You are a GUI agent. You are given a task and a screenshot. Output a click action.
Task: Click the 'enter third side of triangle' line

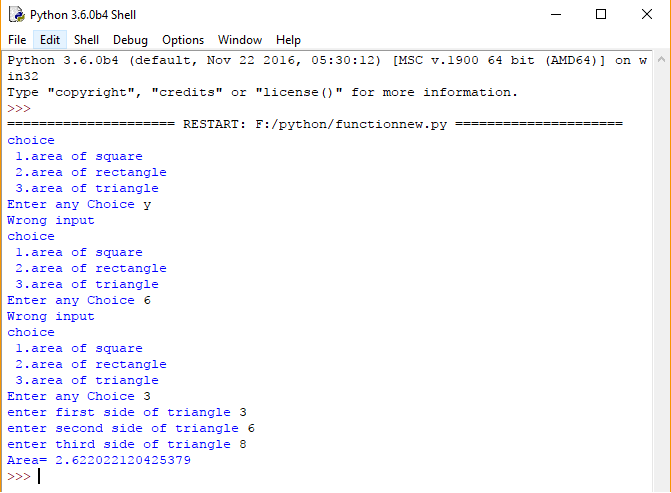(126, 444)
